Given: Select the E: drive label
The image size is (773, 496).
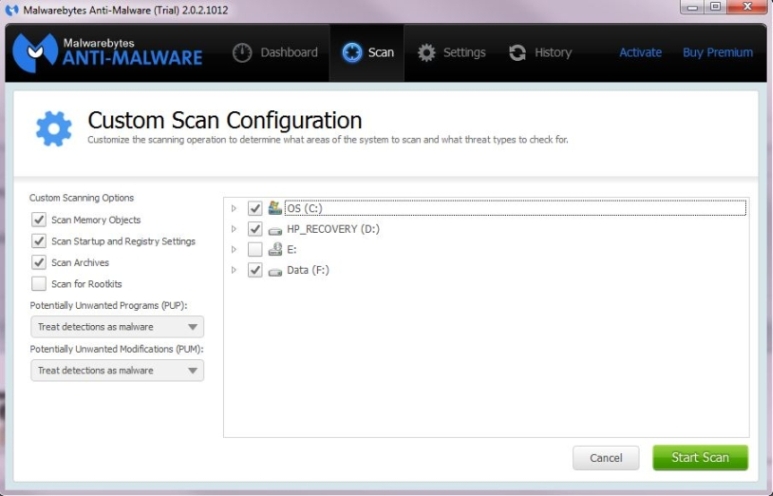Looking at the screenshot, I should pyautogui.click(x=292, y=249).
